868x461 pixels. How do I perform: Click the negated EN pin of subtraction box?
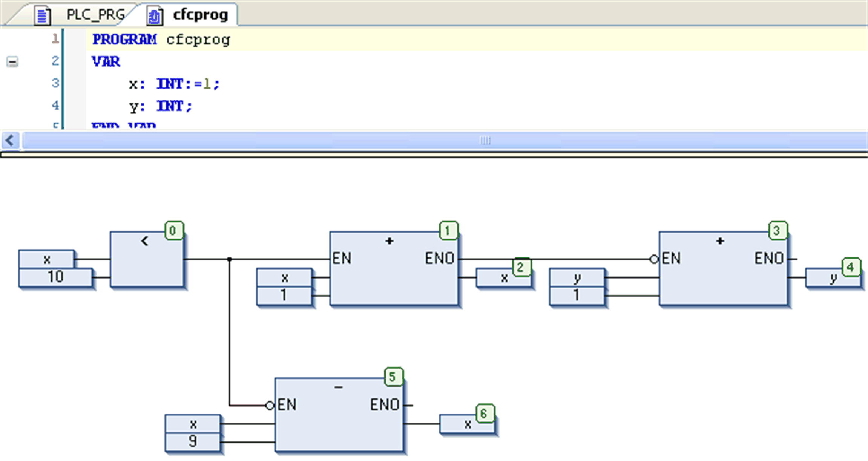coord(269,406)
